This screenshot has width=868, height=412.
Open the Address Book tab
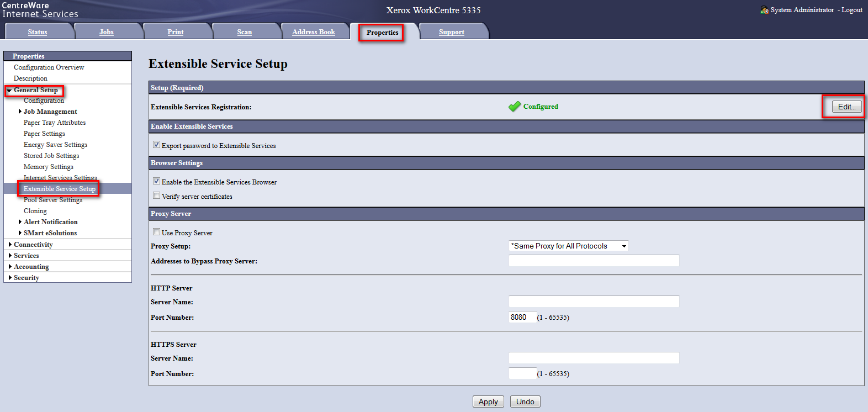tap(314, 32)
